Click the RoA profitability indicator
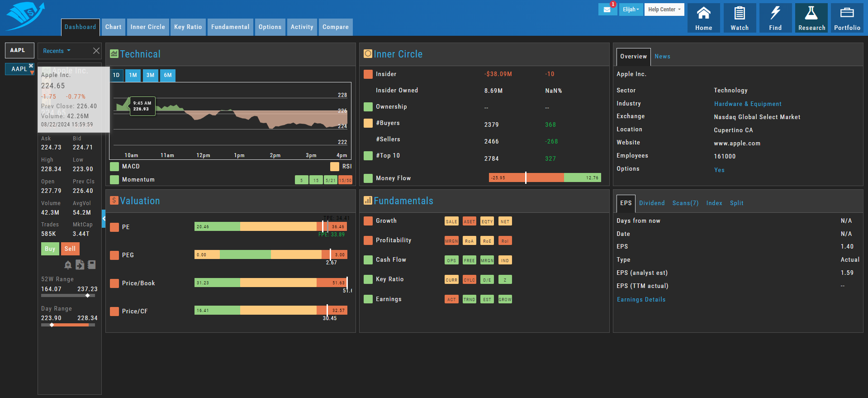 (x=470, y=241)
